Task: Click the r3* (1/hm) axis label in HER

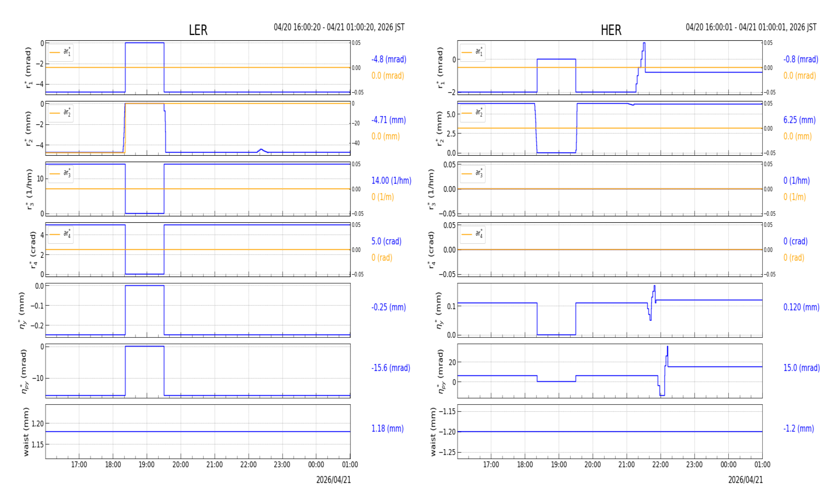Action: tap(431, 189)
